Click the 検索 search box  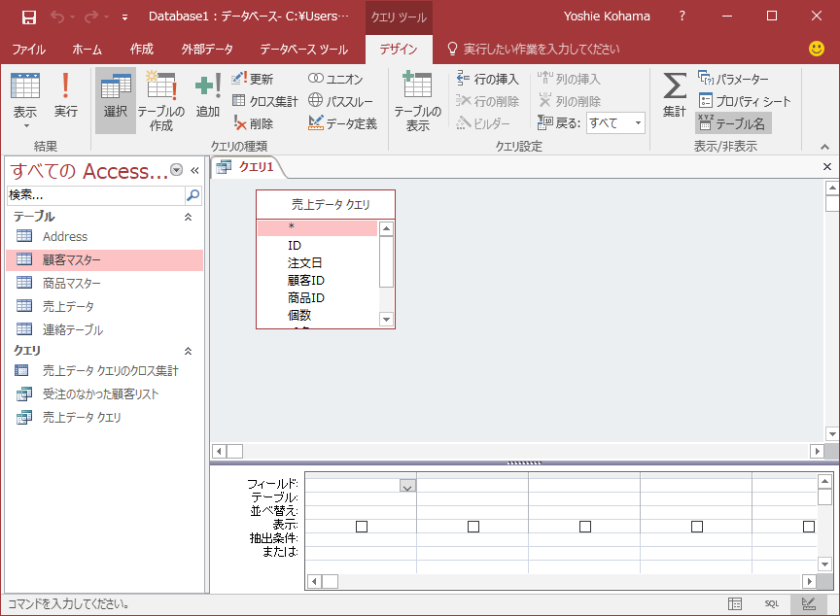coord(96,195)
